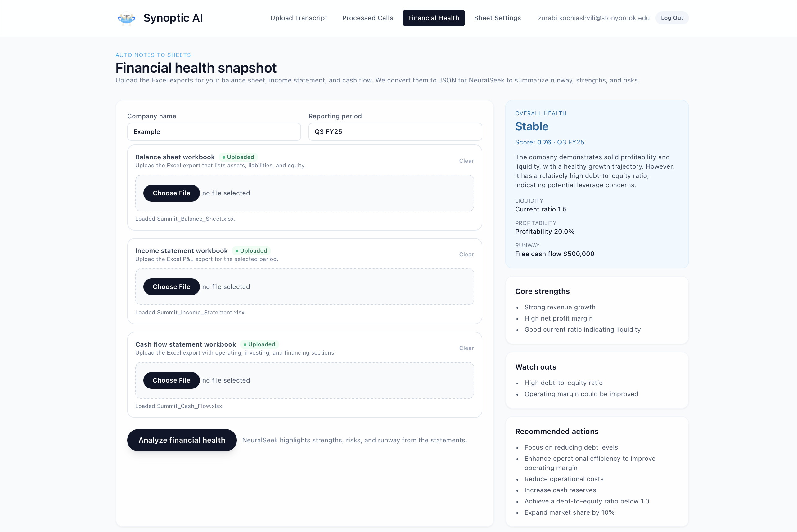The image size is (797, 532).
Task: Go to the Processed Calls tab
Action: pos(367,18)
